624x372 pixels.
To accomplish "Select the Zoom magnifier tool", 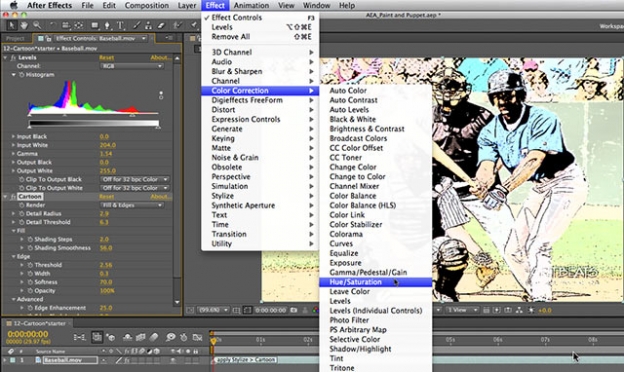I will click(x=37, y=25).
